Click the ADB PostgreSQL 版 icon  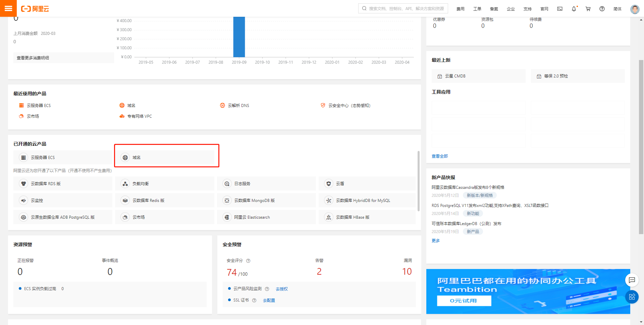tap(23, 217)
